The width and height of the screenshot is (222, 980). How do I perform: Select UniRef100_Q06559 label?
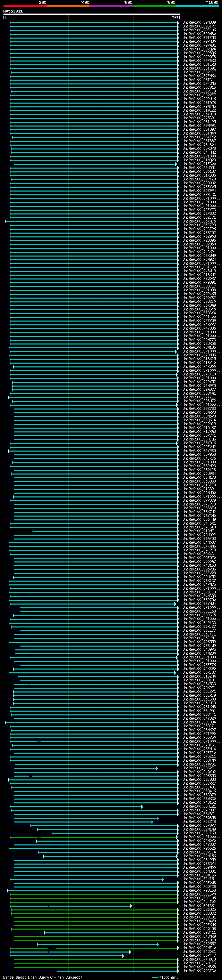tap(199, 642)
